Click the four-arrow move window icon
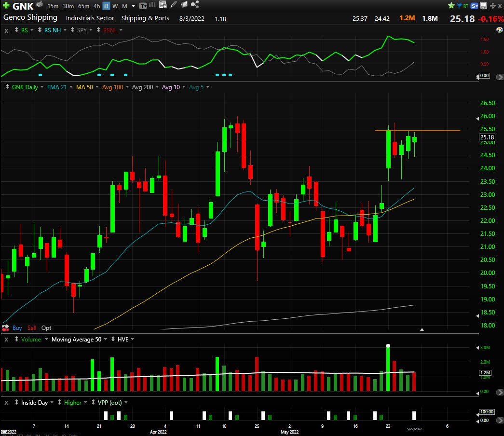This screenshot has height=436, width=504. coord(492,6)
